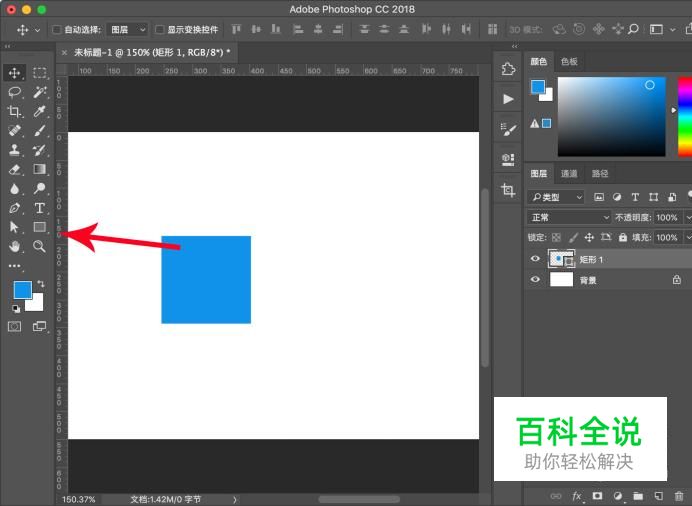Viewport: 692px width, 506px height.
Task: Open the 图层 auto-select target dropdown
Action: coord(126,30)
